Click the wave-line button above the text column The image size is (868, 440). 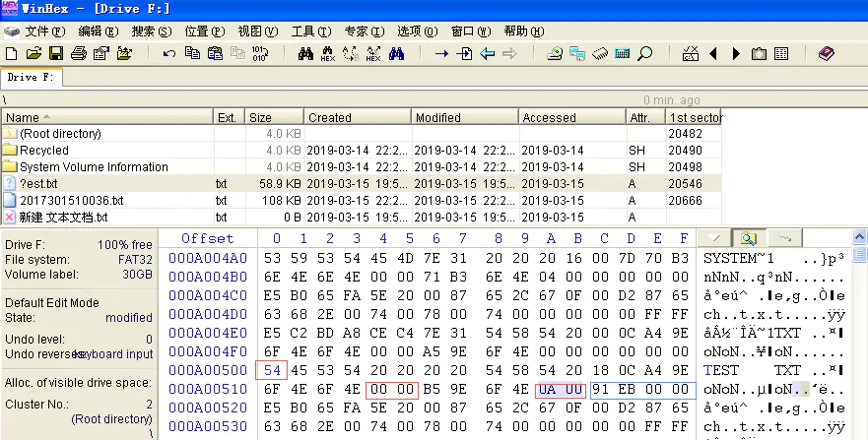click(x=784, y=238)
